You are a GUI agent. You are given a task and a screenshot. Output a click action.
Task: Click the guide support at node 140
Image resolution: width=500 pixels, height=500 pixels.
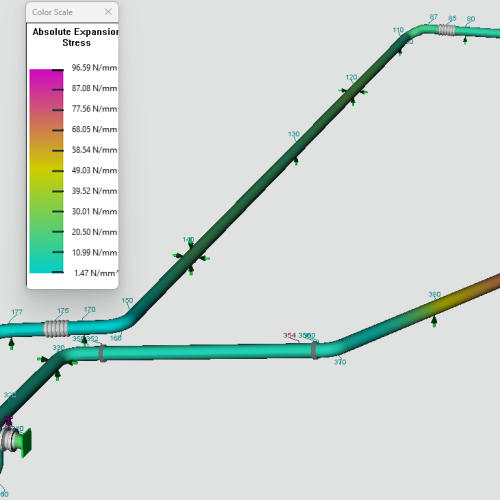[191, 257]
